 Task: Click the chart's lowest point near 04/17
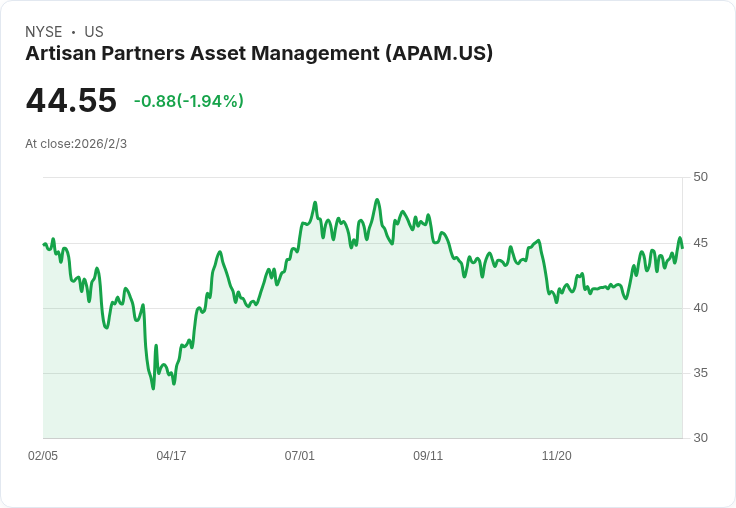[x=153, y=388]
